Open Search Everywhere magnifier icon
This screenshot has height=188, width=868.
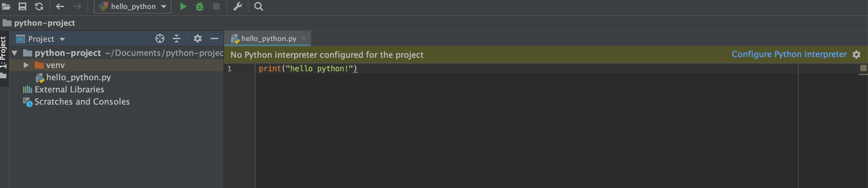258,6
